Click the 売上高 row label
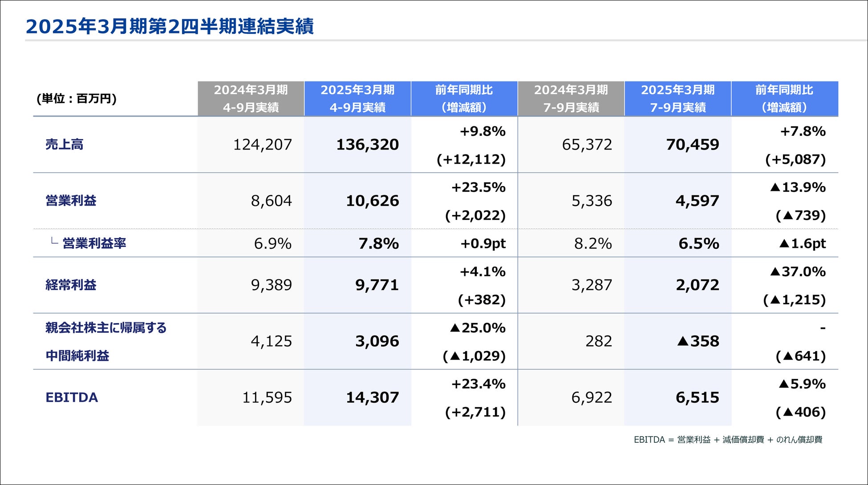The image size is (868, 485). pos(65,145)
